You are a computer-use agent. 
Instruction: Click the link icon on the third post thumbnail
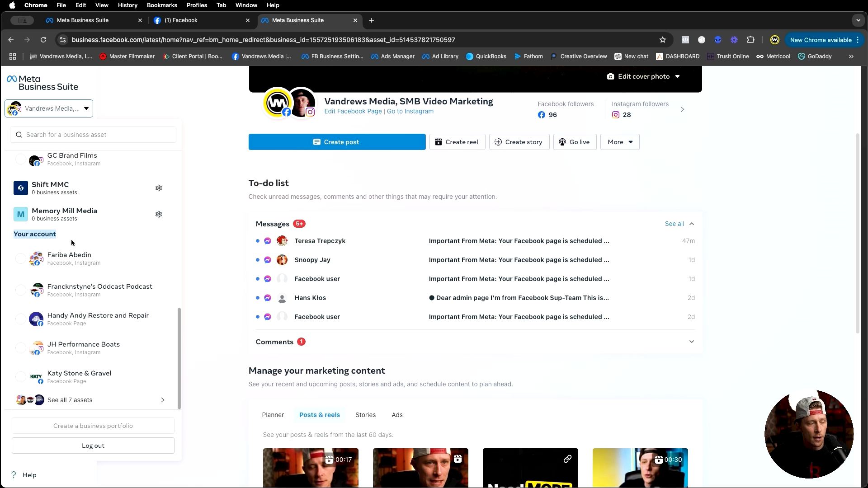tap(567, 459)
